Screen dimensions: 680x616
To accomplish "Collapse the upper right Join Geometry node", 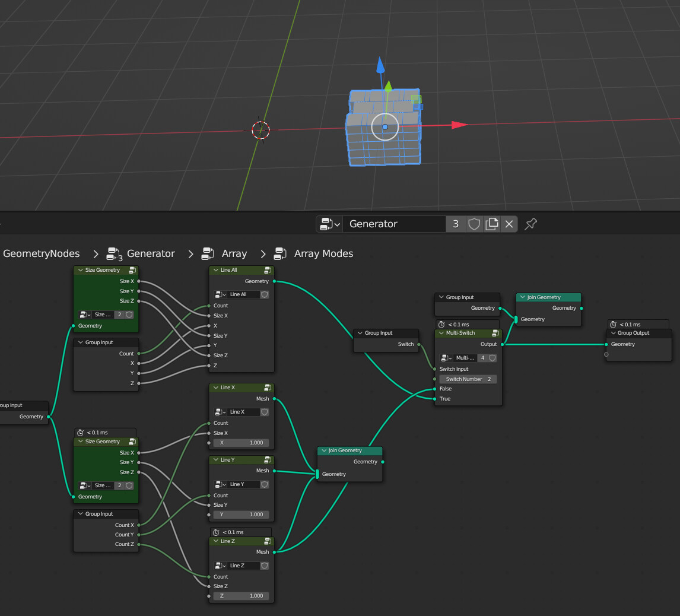I will pyautogui.click(x=522, y=297).
